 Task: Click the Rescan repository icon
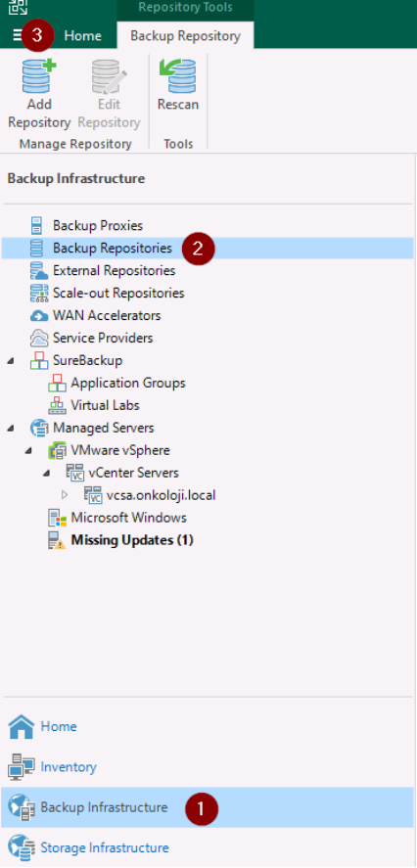click(178, 76)
